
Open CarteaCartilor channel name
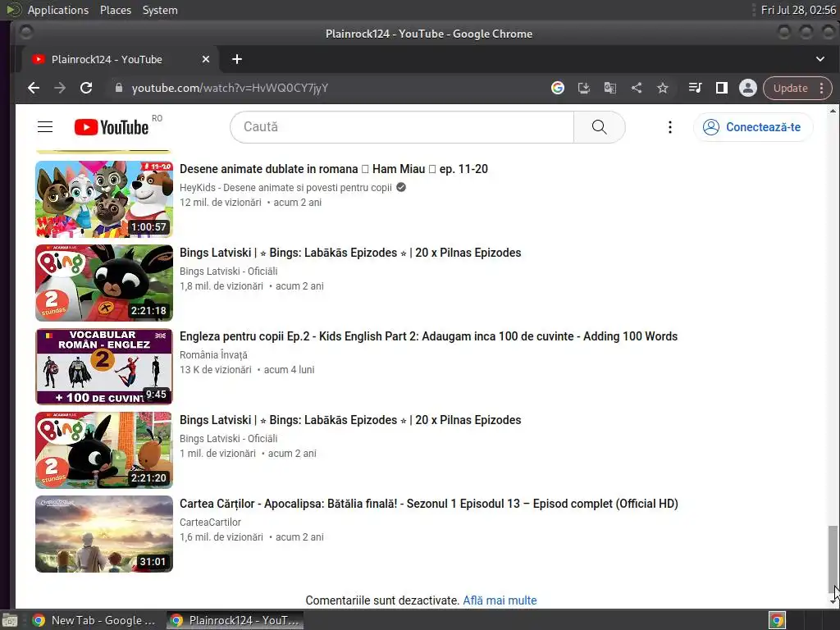coord(210,522)
